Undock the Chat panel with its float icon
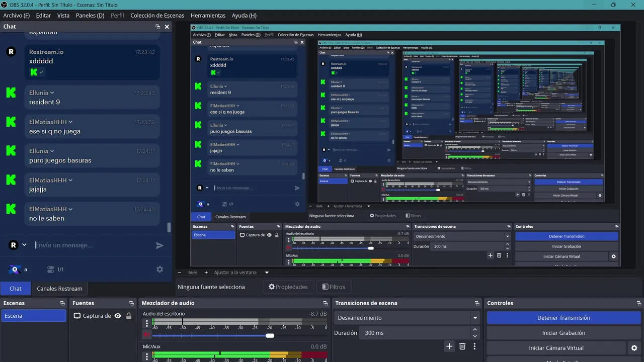Screen dimensions: 644x362 click(157, 27)
